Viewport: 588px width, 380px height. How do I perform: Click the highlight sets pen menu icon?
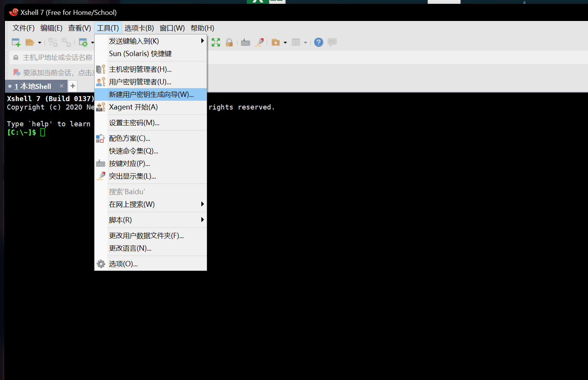point(101,176)
